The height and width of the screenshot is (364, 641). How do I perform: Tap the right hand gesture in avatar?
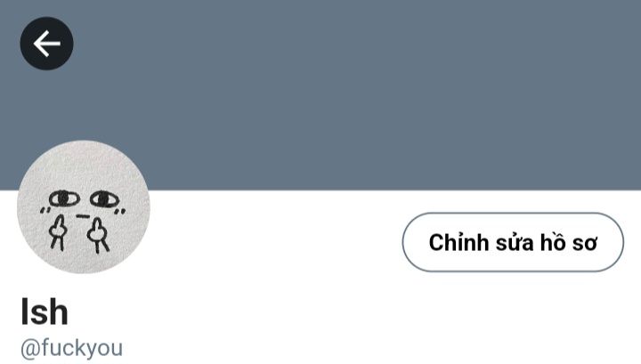click(x=98, y=235)
